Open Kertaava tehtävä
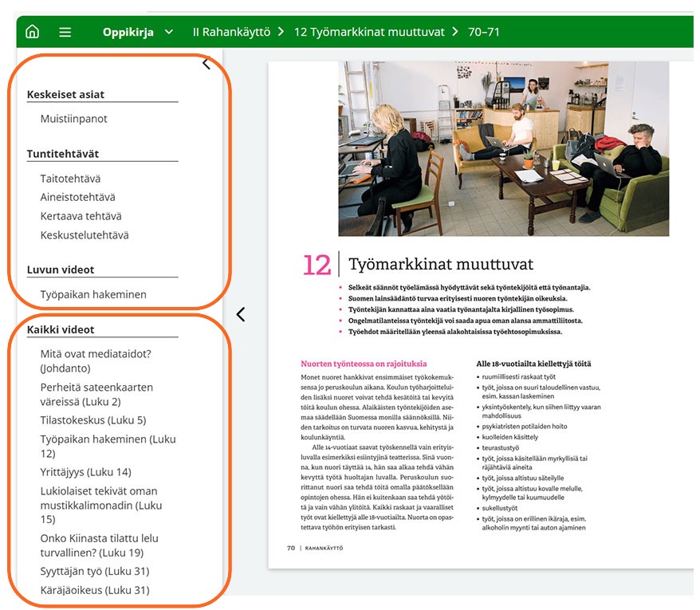The width and height of the screenshot is (700, 610). point(81,216)
